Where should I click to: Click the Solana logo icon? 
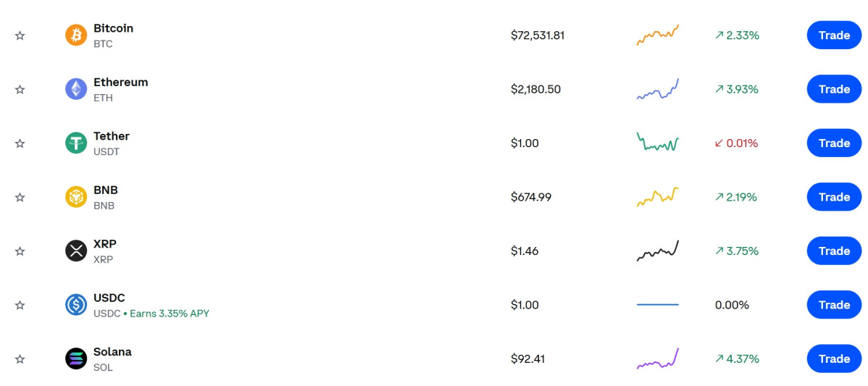pos(76,358)
